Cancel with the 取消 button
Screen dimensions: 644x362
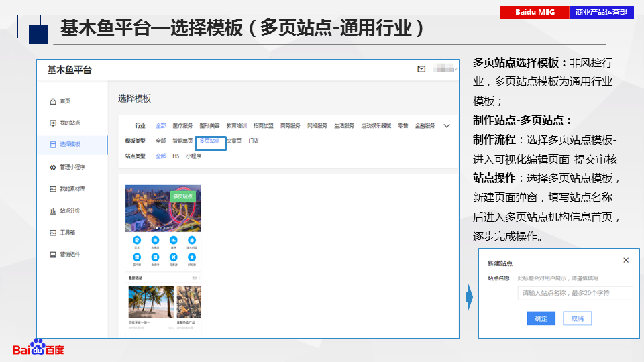pos(577,318)
